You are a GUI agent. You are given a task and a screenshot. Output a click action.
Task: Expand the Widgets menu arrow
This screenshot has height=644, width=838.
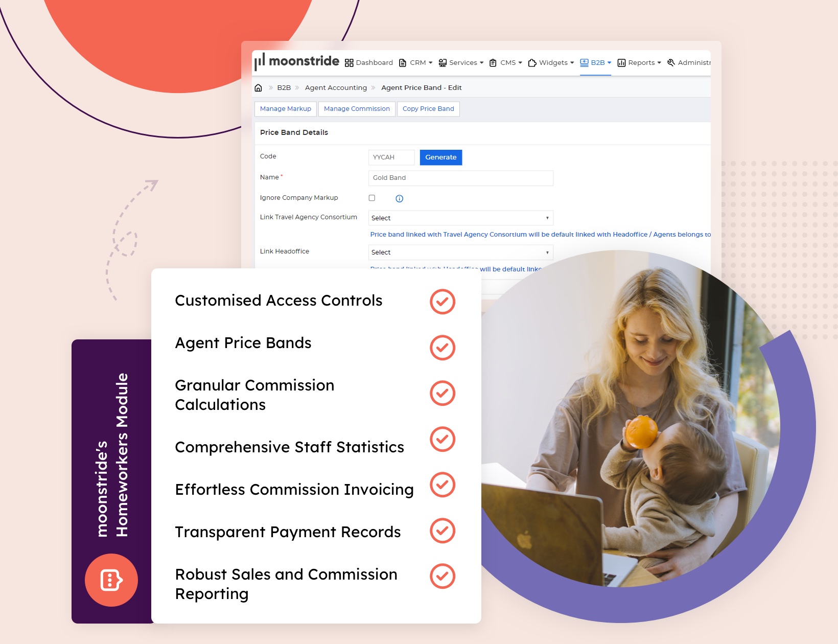pyautogui.click(x=572, y=63)
